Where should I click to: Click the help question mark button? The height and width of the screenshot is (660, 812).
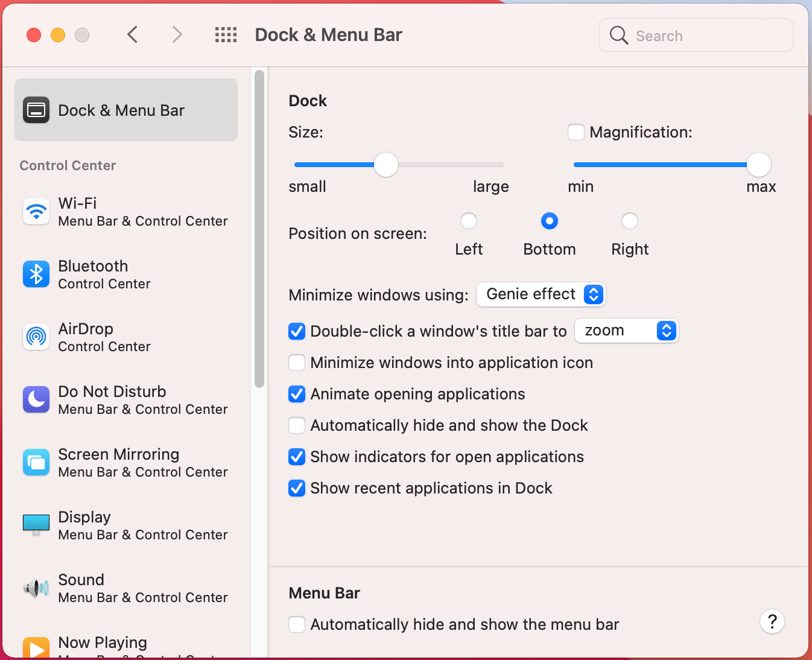(x=772, y=621)
